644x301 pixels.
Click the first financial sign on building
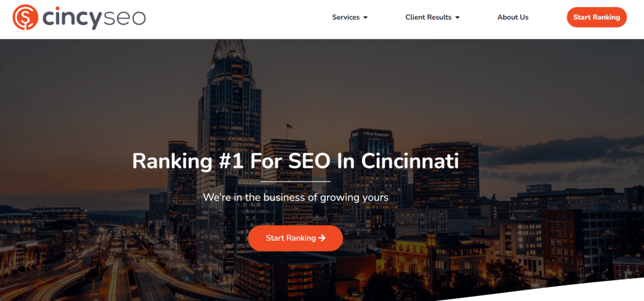[x=374, y=134]
